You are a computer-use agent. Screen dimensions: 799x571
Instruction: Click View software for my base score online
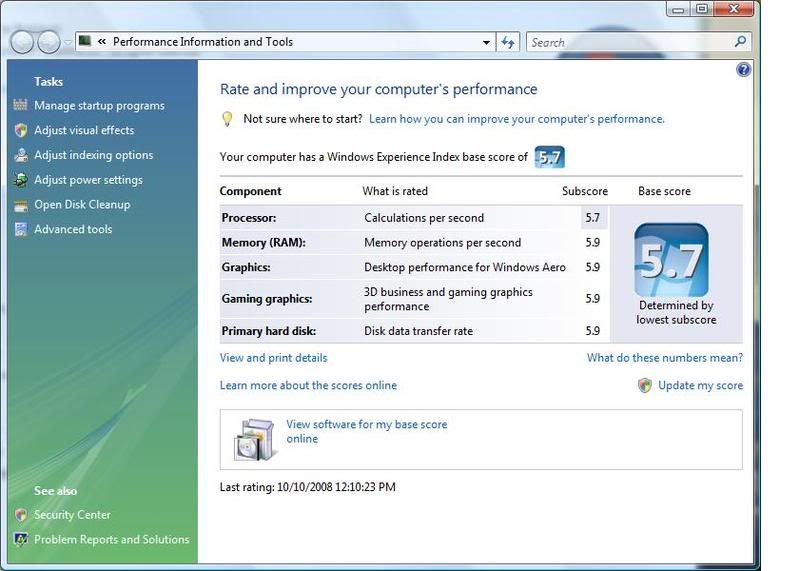[366, 431]
